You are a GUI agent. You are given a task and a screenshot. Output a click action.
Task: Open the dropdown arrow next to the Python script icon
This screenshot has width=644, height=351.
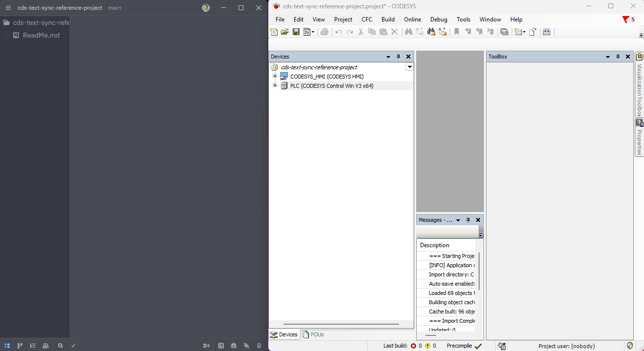[x=313, y=32]
